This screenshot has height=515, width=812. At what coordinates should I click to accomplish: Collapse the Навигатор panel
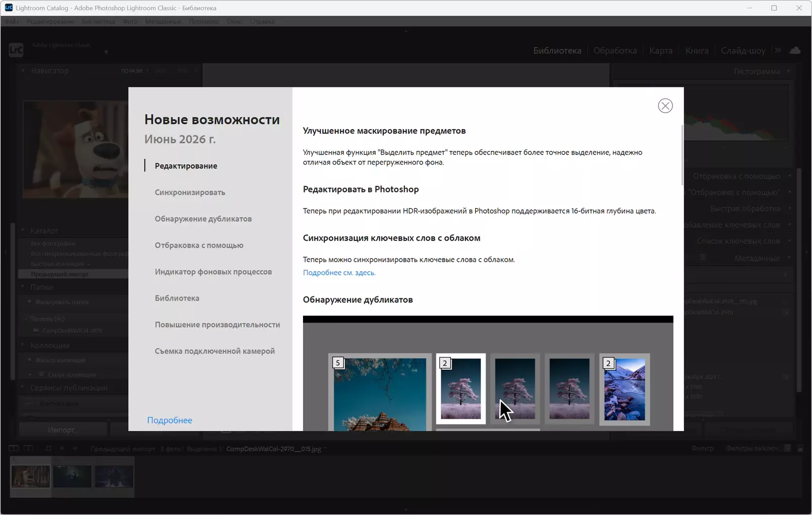click(x=23, y=71)
